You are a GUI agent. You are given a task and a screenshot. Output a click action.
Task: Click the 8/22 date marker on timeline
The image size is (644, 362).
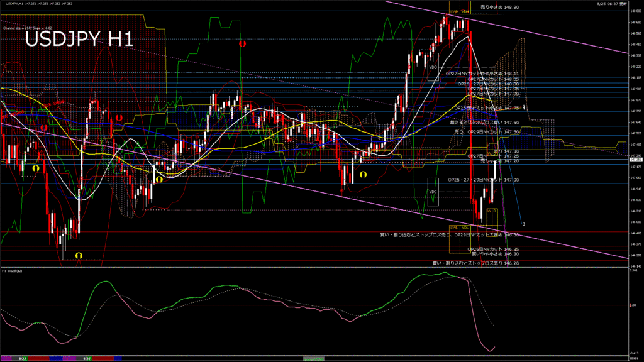coord(22,358)
